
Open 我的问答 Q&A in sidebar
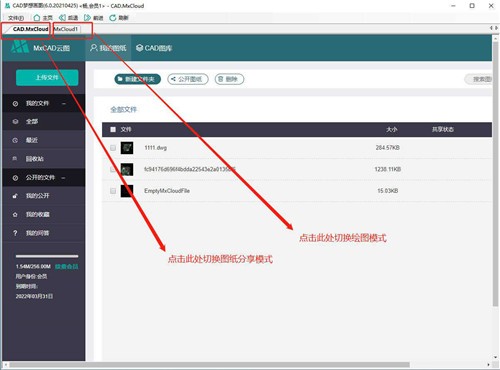43,233
